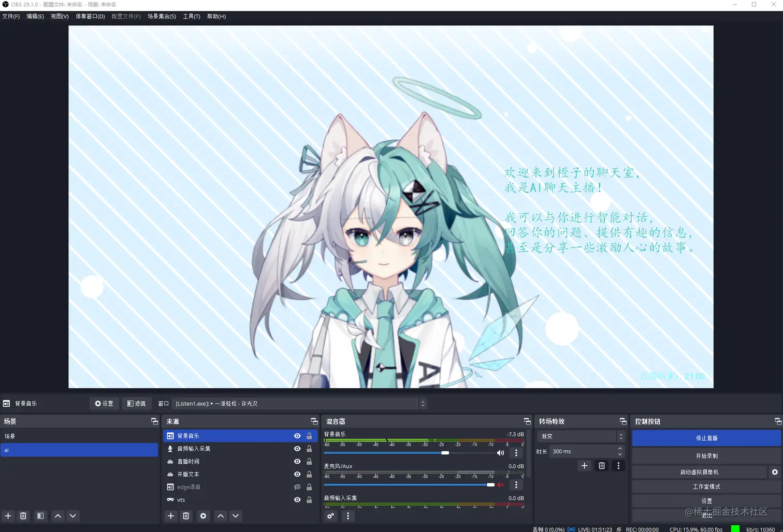
Task: Open the 场景集合(S) menu
Action: [161, 16]
